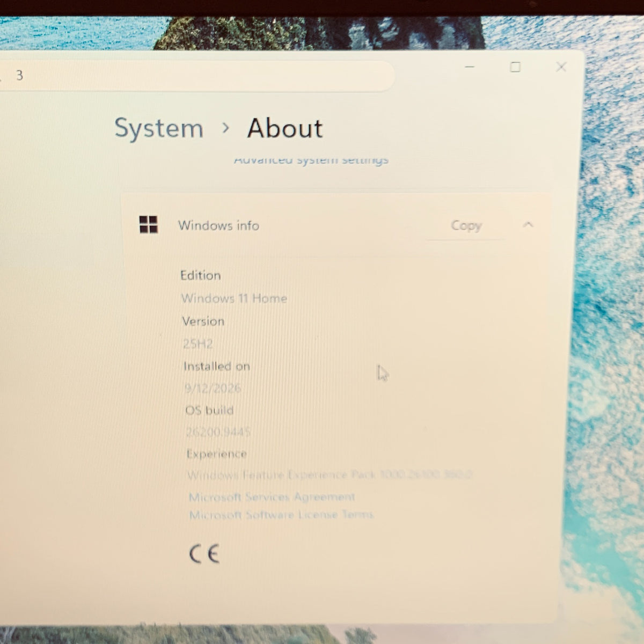This screenshot has width=644, height=644.
Task: Go back to System in the breadcrumb
Action: pyautogui.click(x=159, y=129)
